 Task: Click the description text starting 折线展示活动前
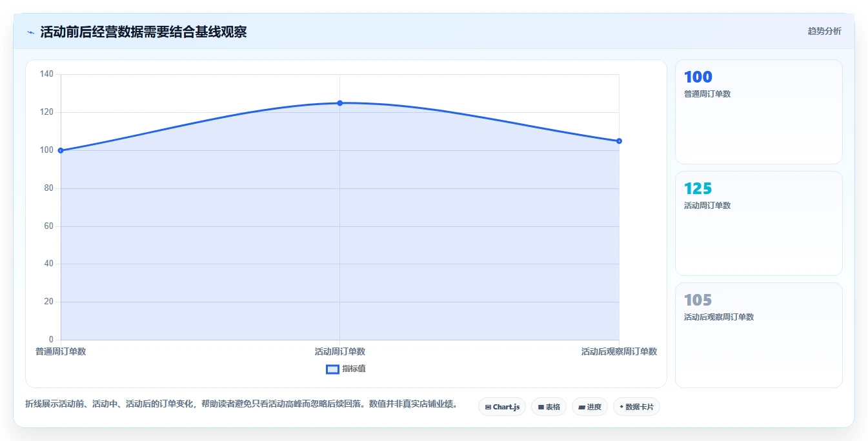pyautogui.click(x=241, y=404)
